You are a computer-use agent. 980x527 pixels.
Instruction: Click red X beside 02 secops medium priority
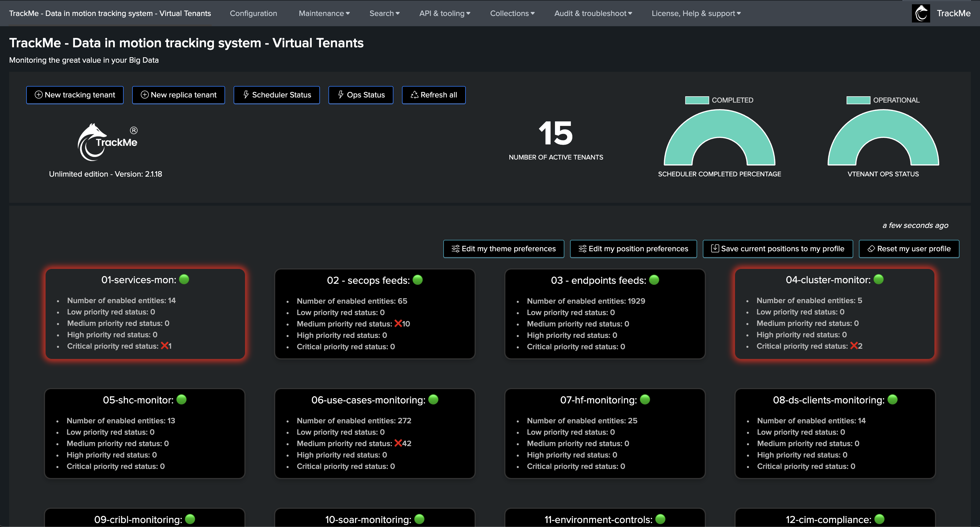click(398, 323)
